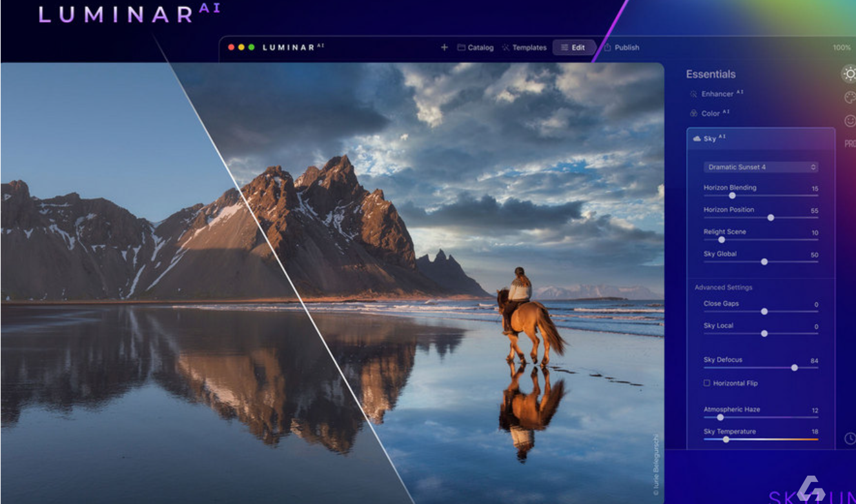
Task: Click the Color AI icon
Action: point(693,113)
